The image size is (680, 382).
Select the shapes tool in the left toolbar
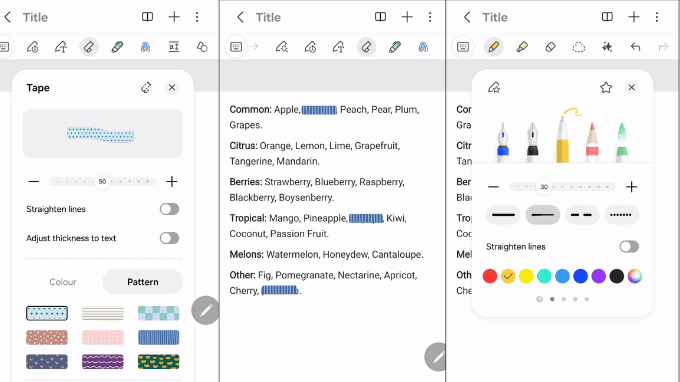click(x=202, y=47)
